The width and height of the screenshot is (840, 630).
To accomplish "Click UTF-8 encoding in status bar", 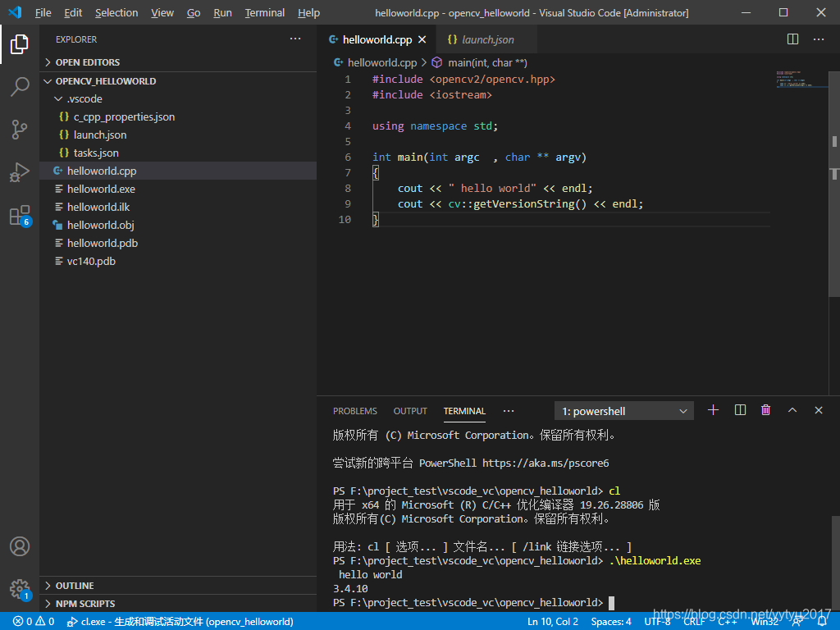I will 657,622.
